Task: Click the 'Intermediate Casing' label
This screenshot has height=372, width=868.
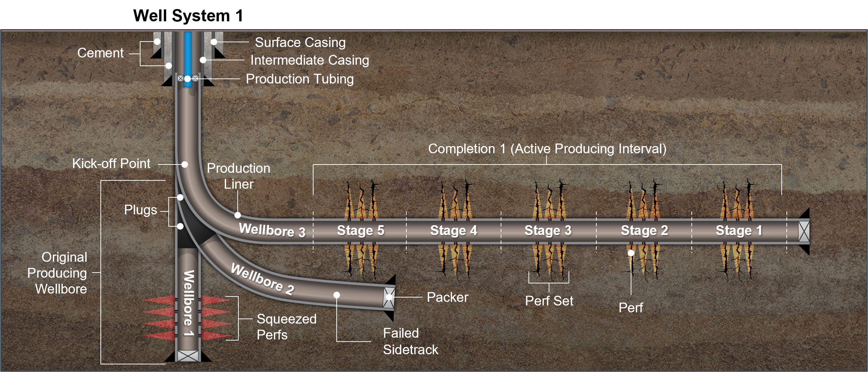Action: (310, 60)
